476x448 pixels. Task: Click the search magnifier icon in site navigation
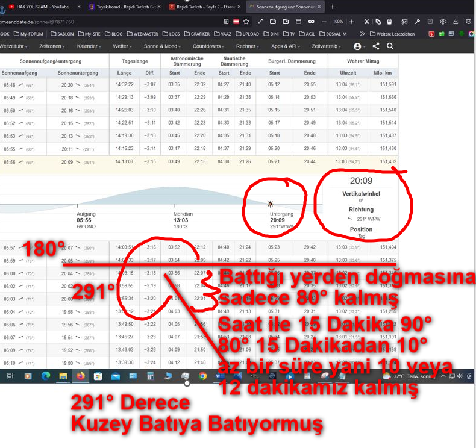coord(390,46)
